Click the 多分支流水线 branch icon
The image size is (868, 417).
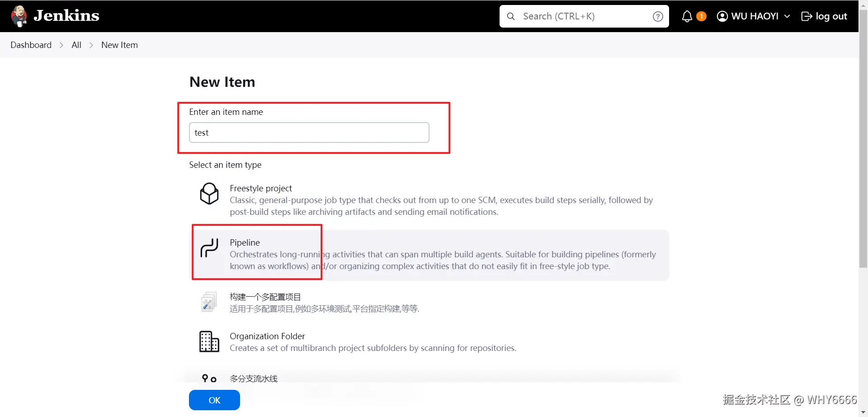209,379
